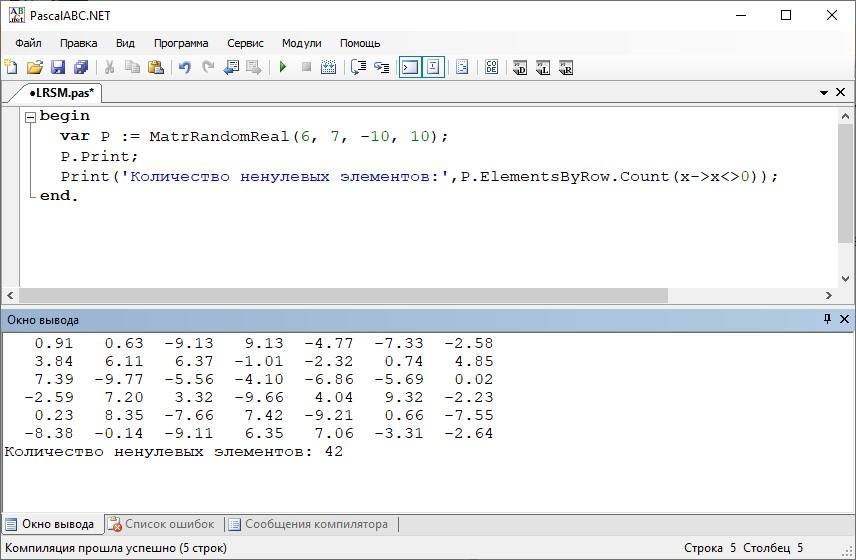The image size is (856, 560).
Task: Undo the last edit
Action: 184,67
